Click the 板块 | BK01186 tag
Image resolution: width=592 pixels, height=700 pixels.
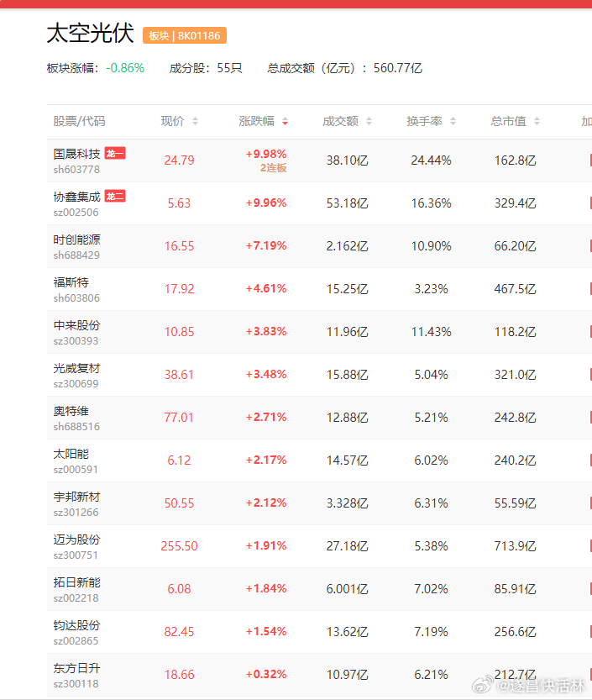(184, 35)
